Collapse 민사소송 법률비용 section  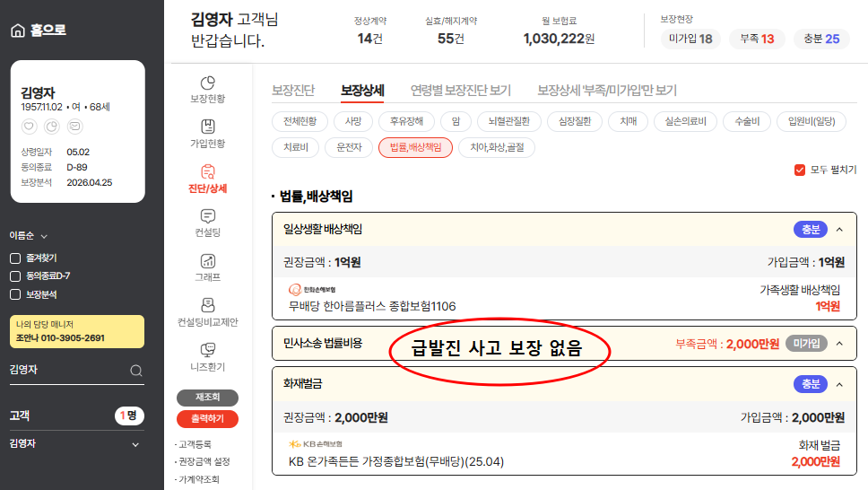[x=840, y=344]
